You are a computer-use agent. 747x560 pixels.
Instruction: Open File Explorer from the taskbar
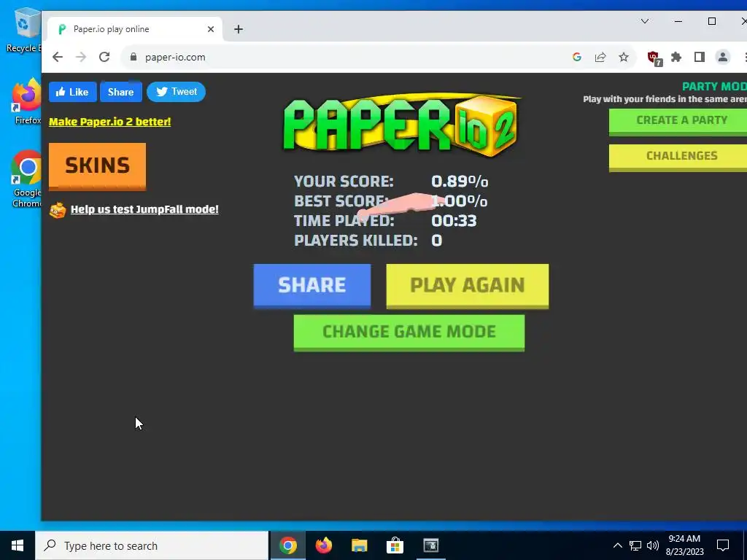click(x=360, y=545)
